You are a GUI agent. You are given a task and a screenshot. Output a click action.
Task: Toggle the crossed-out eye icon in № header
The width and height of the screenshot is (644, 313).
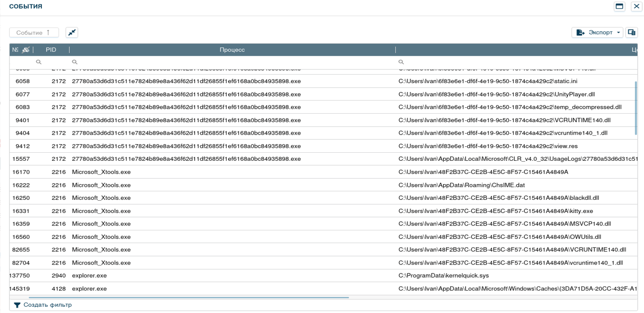[x=26, y=50]
